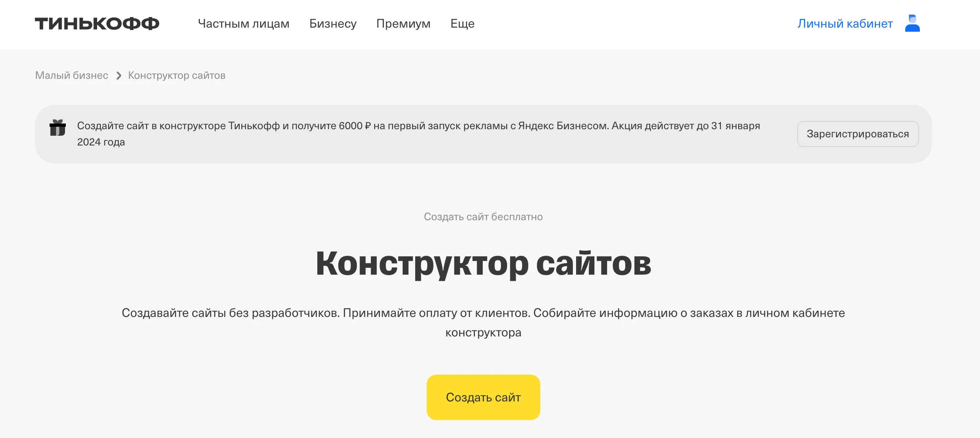Open the Еще navigation menu
The height and width of the screenshot is (438, 980).
click(462, 24)
